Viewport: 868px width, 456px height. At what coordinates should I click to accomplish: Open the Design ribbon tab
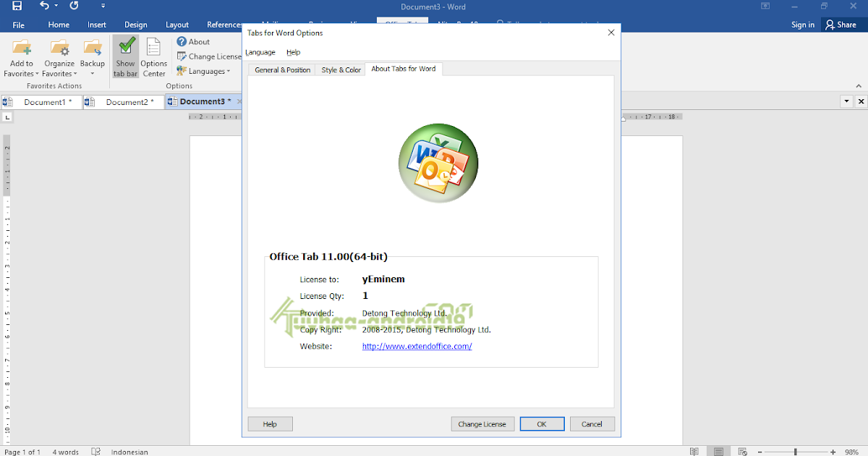tap(136, 25)
